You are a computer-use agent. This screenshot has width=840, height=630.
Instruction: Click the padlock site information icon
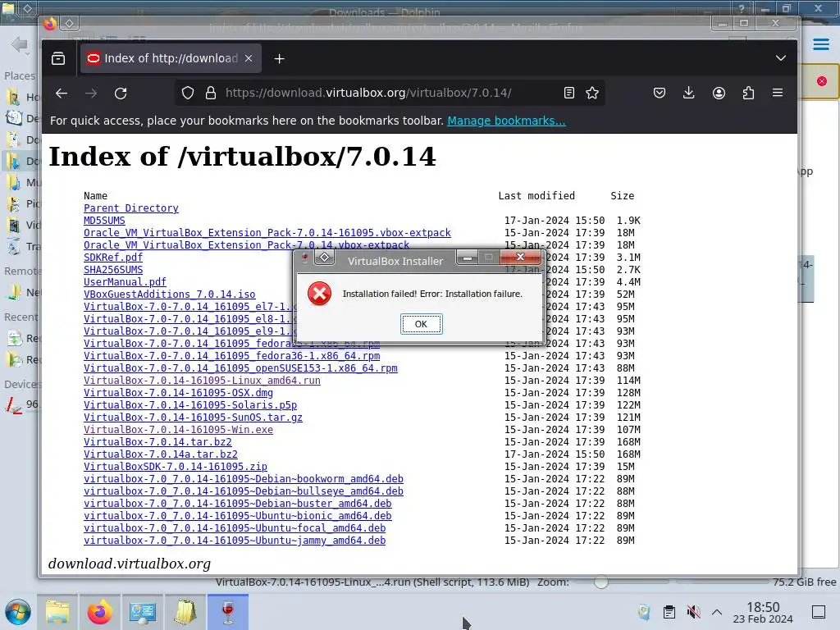click(211, 94)
